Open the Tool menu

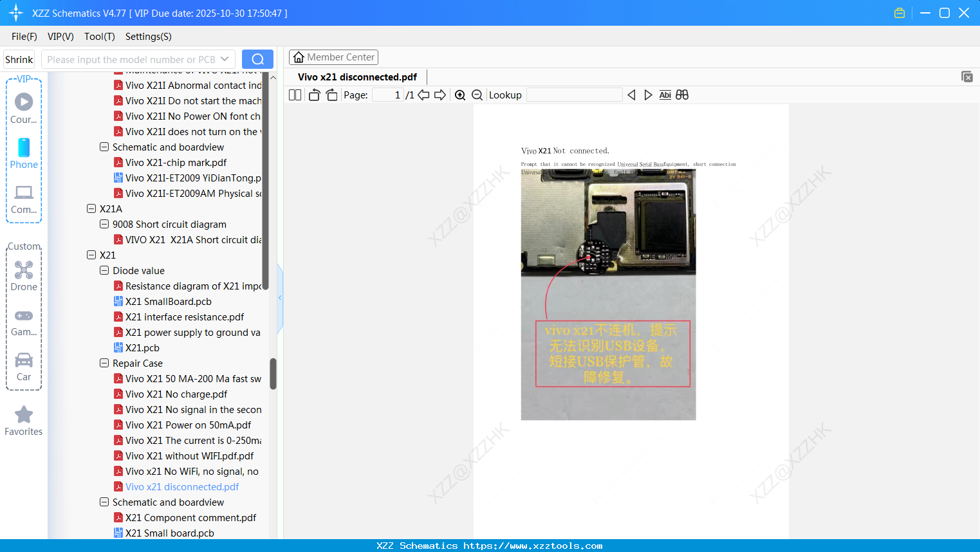(99, 37)
